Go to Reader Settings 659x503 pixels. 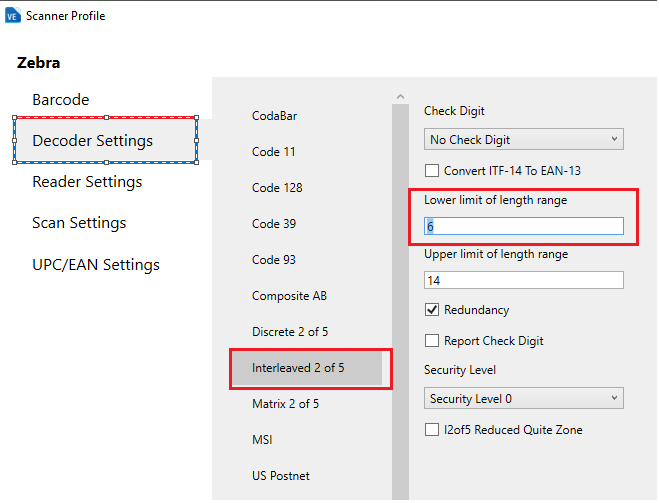click(x=87, y=182)
